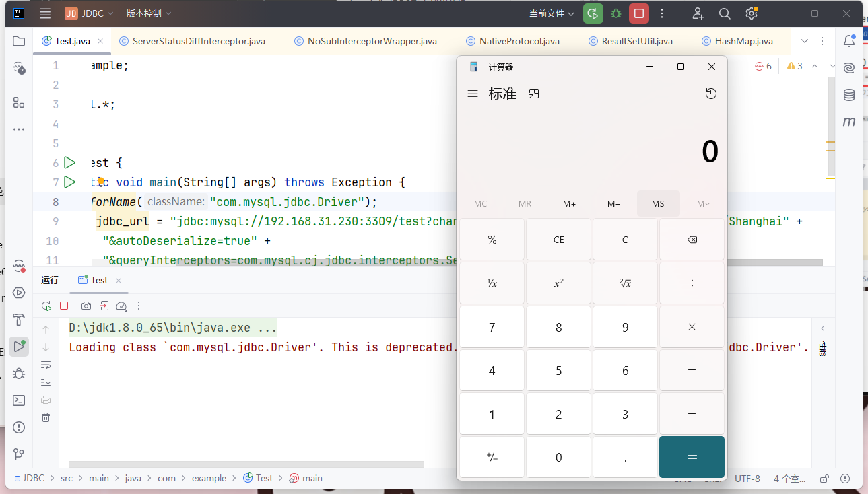Open calculator history
868x494 pixels.
(710, 94)
